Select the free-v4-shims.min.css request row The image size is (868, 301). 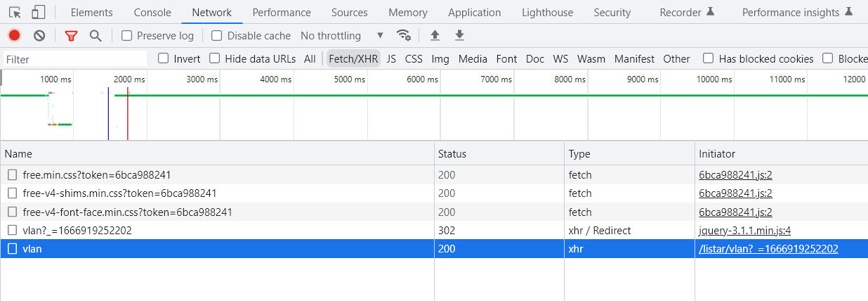[x=119, y=193]
